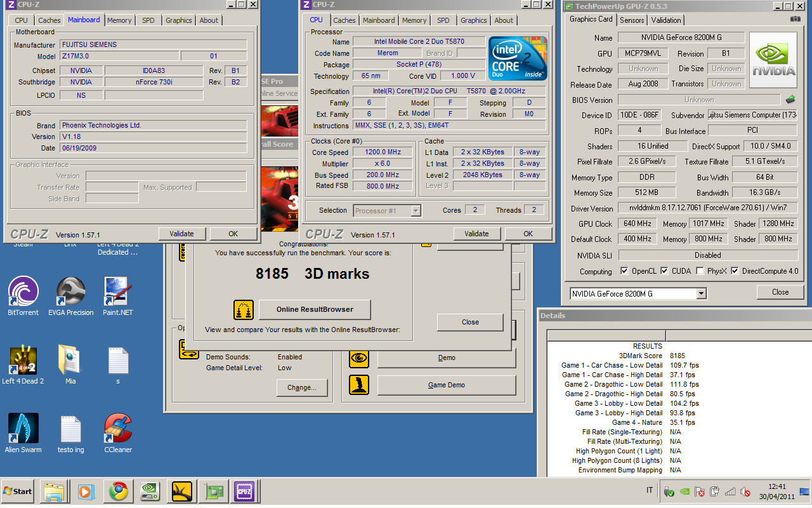Open Memory tab in CPU-Z processor window

tap(414, 20)
